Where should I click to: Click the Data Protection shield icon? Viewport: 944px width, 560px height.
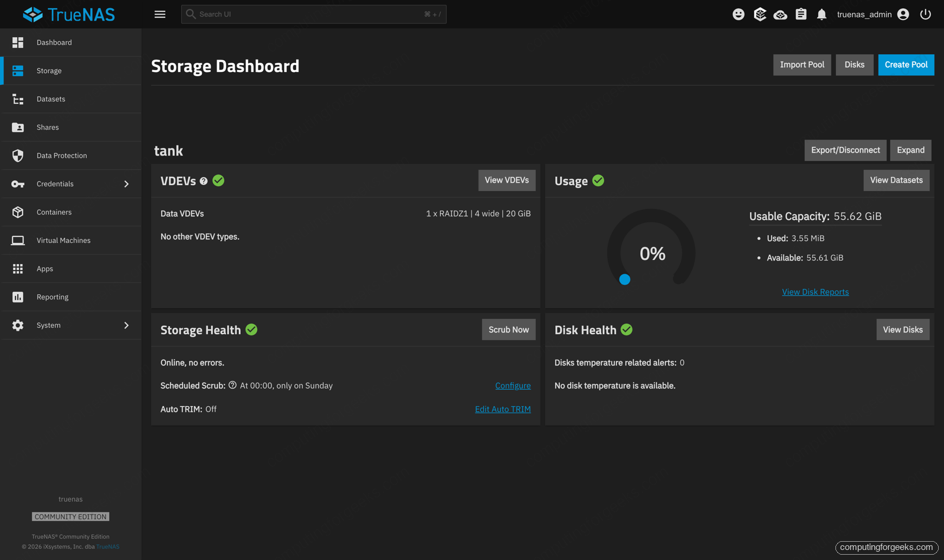pyautogui.click(x=18, y=156)
